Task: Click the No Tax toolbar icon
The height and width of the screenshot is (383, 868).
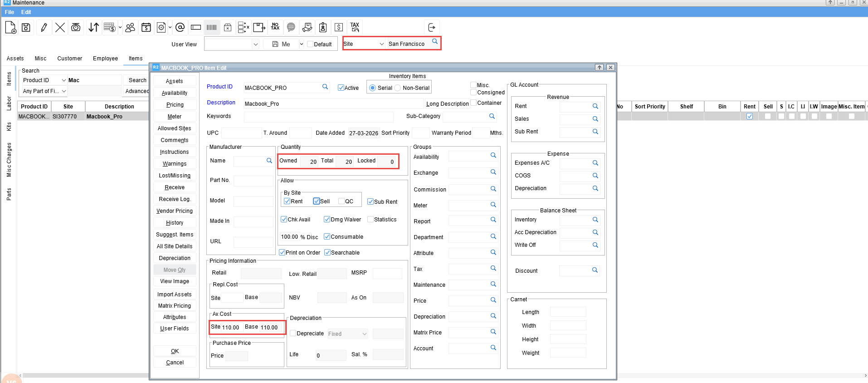Action: 275,27
